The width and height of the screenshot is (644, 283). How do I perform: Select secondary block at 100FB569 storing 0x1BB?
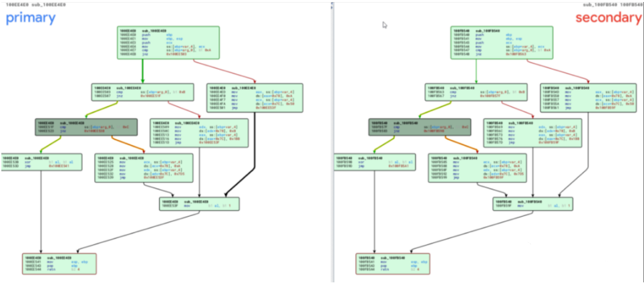tap(532, 133)
